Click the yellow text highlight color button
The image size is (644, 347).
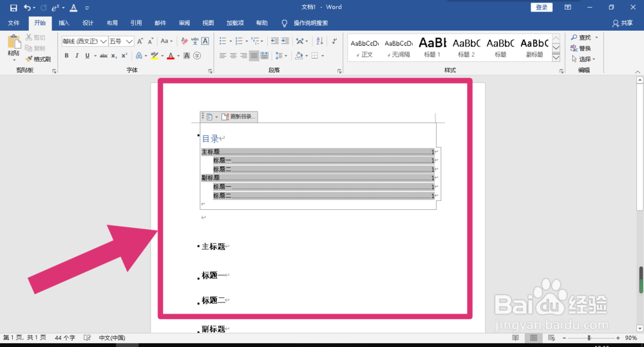point(155,55)
